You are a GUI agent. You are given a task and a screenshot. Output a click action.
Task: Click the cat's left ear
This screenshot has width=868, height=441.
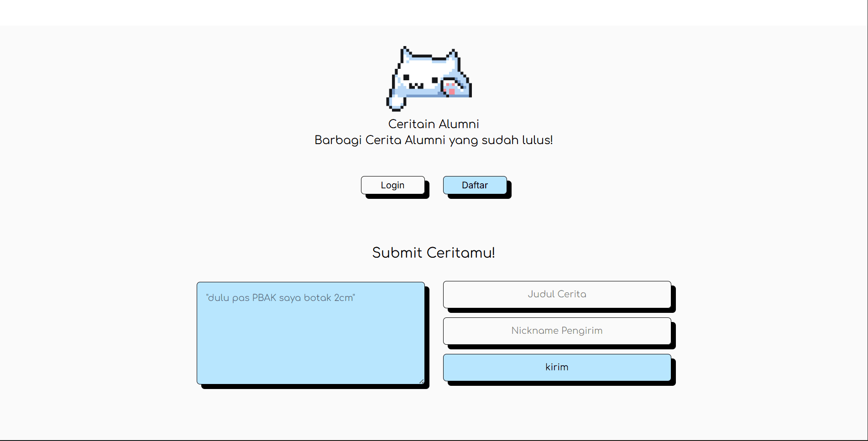coord(406,54)
